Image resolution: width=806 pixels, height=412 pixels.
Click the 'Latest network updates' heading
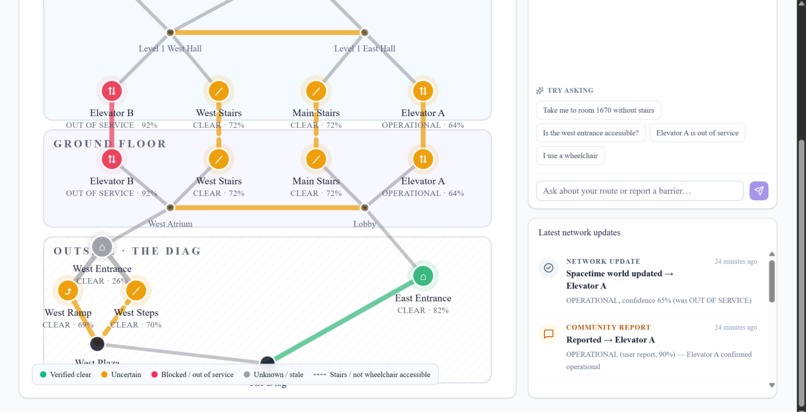tap(579, 232)
